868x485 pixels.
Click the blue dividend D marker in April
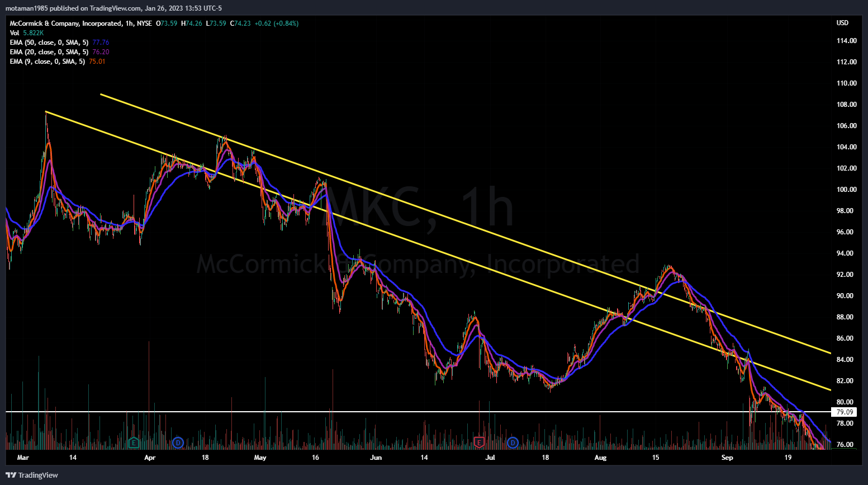click(178, 443)
